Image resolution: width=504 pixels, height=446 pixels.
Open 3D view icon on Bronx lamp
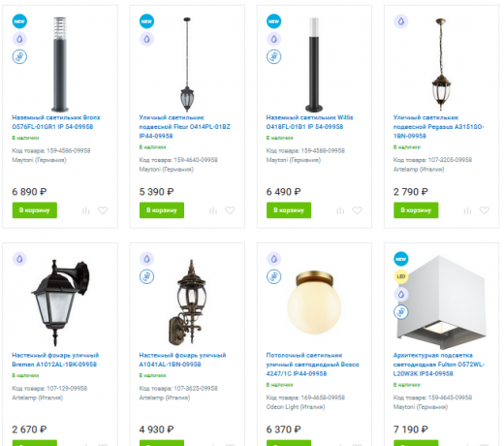19,57
